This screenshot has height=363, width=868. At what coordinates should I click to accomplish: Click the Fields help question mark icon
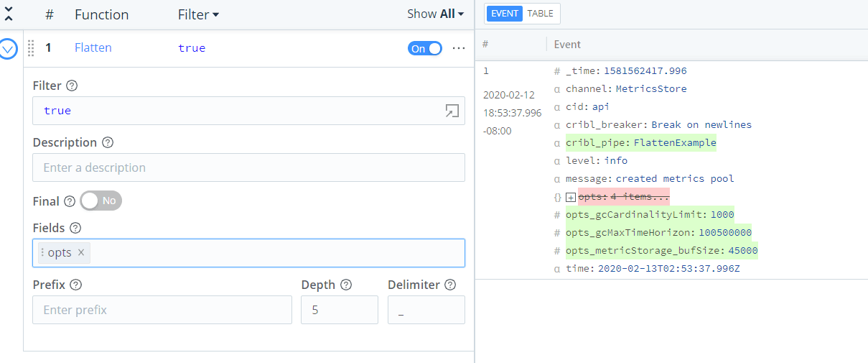click(75, 228)
